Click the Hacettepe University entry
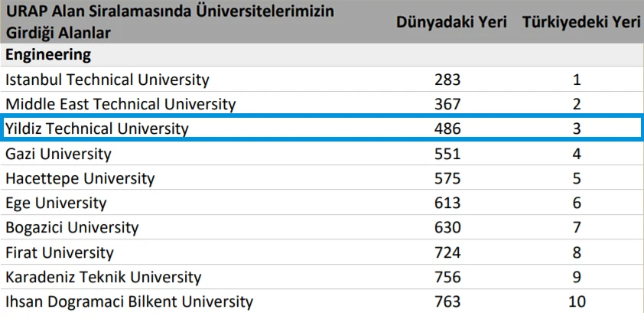Viewport: 644px width, 319px height. (80, 178)
